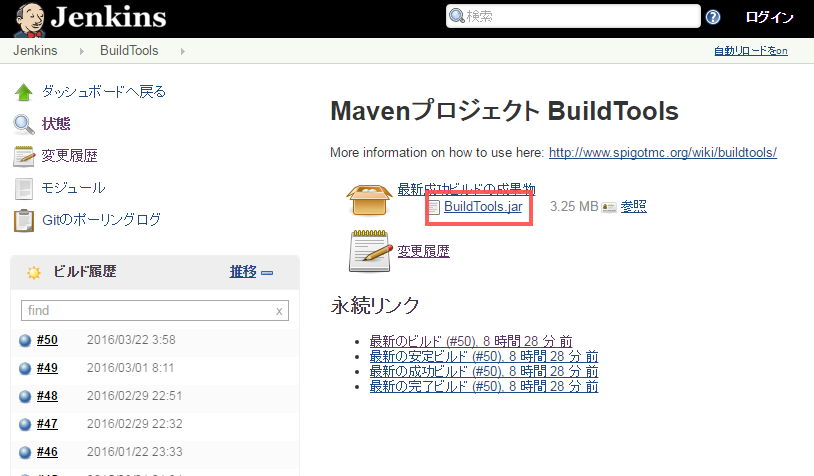Open the main 変更履歴 link

(x=424, y=251)
